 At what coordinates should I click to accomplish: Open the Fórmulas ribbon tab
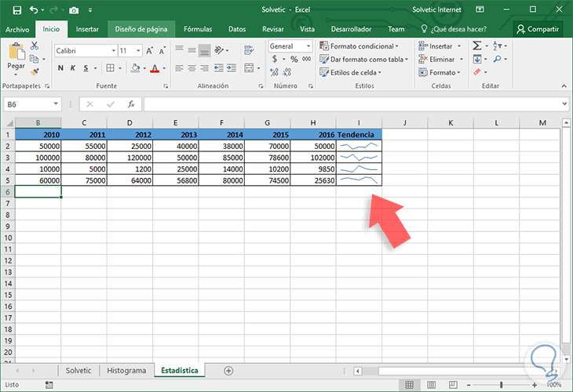(x=197, y=29)
